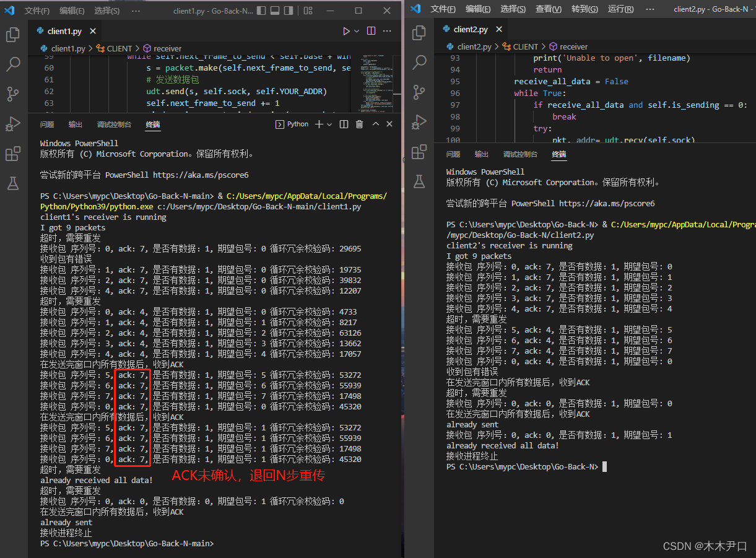
Task: Open the Testing flask in the client2.py window
Action: click(x=419, y=181)
